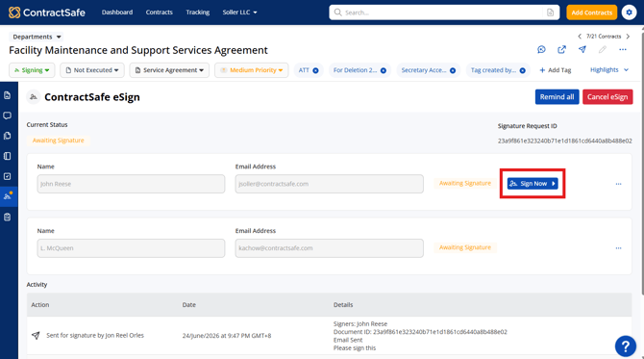Remove the For Deletion tag
Screen dimensions: 644x359
tap(384, 70)
